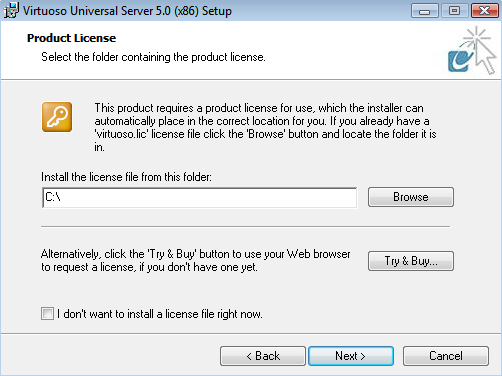Click the 'I don't want to install' label
The image size is (502, 376).
pyautogui.click(x=160, y=314)
